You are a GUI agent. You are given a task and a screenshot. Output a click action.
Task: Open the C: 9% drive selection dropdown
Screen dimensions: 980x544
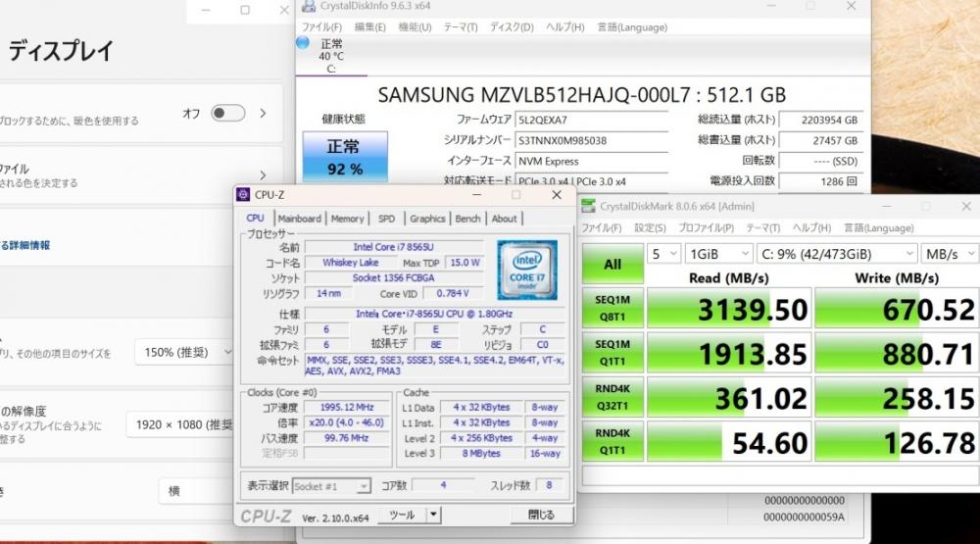point(837,254)
